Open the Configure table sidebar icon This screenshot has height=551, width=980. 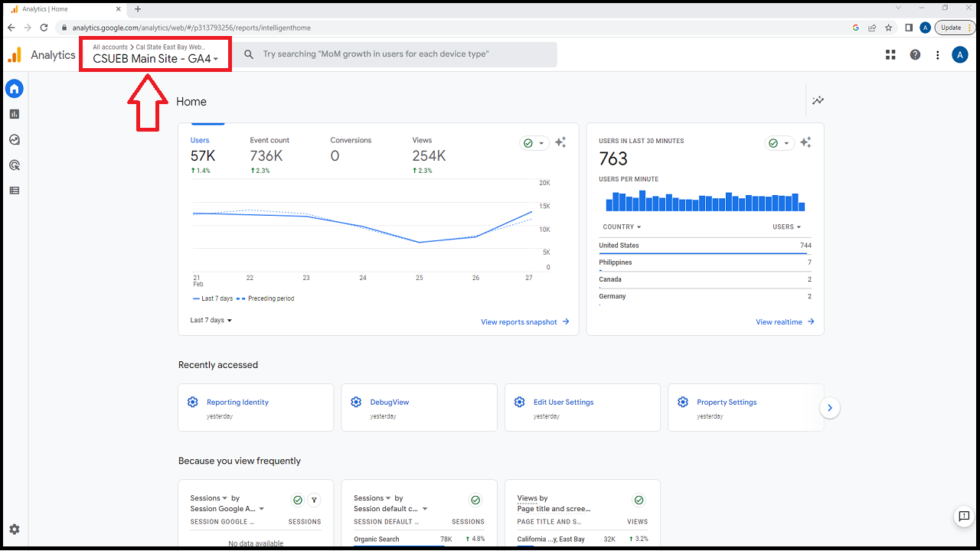click(x=14, y=191)
